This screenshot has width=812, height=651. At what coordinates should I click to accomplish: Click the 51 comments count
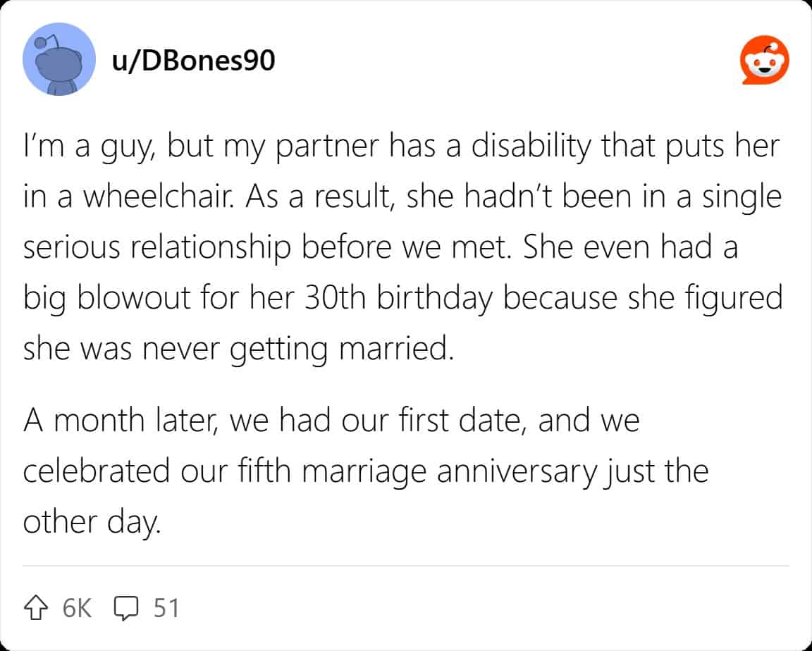pos(166,607)
